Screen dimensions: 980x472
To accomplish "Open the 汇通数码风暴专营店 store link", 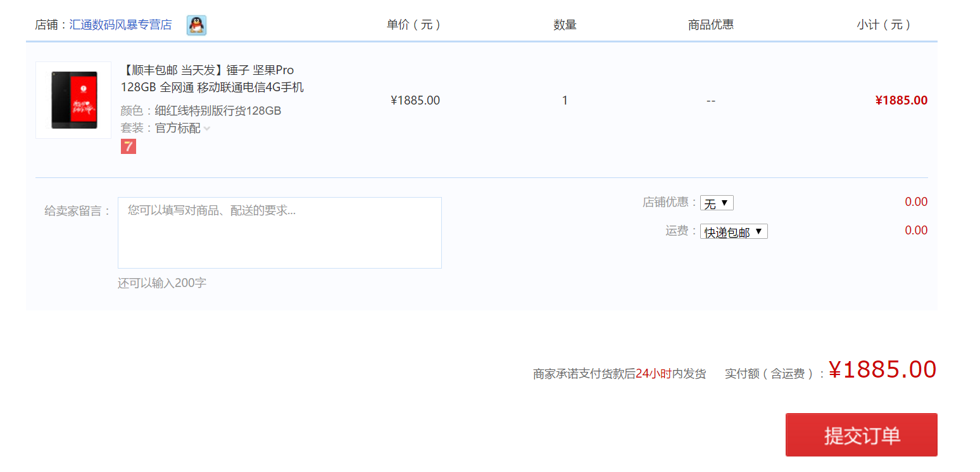I will point(120,25).
